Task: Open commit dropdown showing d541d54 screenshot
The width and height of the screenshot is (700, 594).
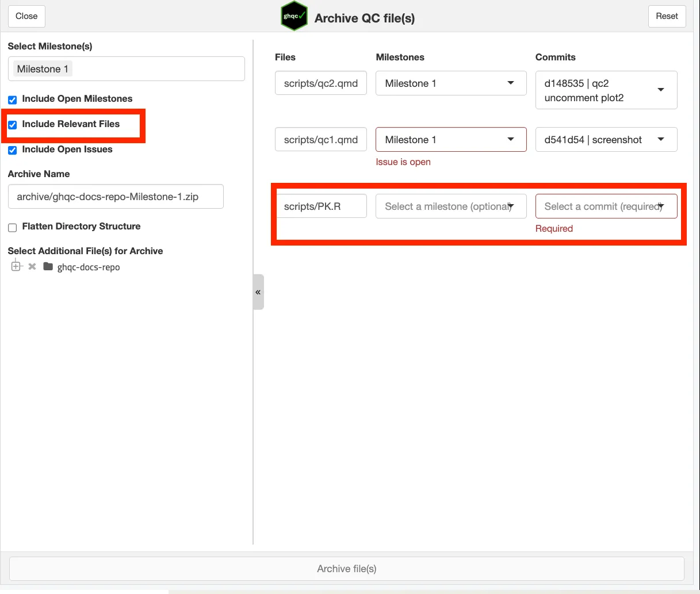Action: click(x=606, y=140)
